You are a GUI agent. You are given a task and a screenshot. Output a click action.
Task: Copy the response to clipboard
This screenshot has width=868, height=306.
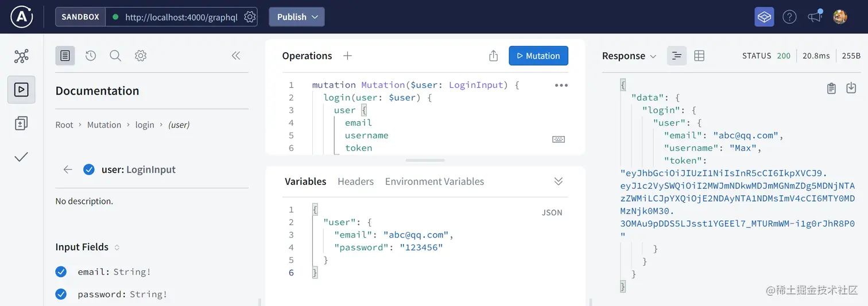[x=831, y=88]
